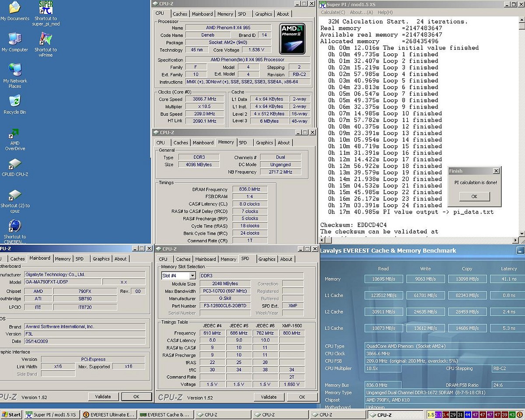Screen dimensions: 525x420
Task: Click the purple 2.1 tray icon
Action: (438, 415)
